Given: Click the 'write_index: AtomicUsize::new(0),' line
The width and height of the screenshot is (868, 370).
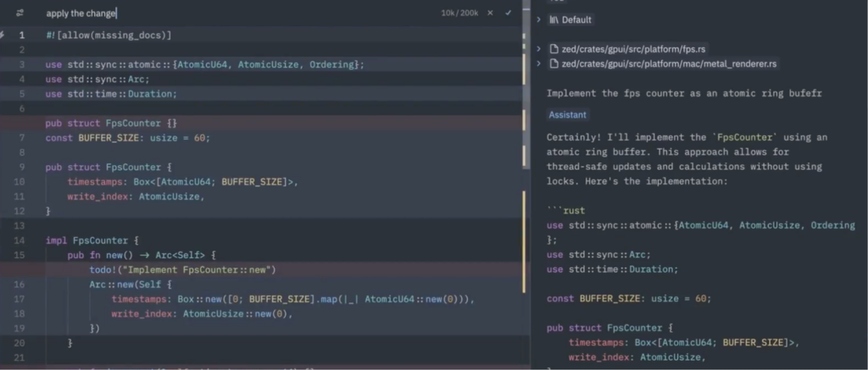Looking at the screenshot, I should [x=202, y=313].
